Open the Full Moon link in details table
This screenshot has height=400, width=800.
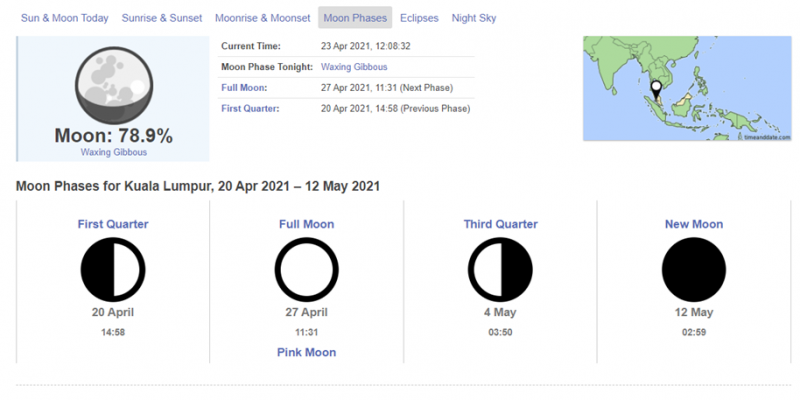point(243,88)
